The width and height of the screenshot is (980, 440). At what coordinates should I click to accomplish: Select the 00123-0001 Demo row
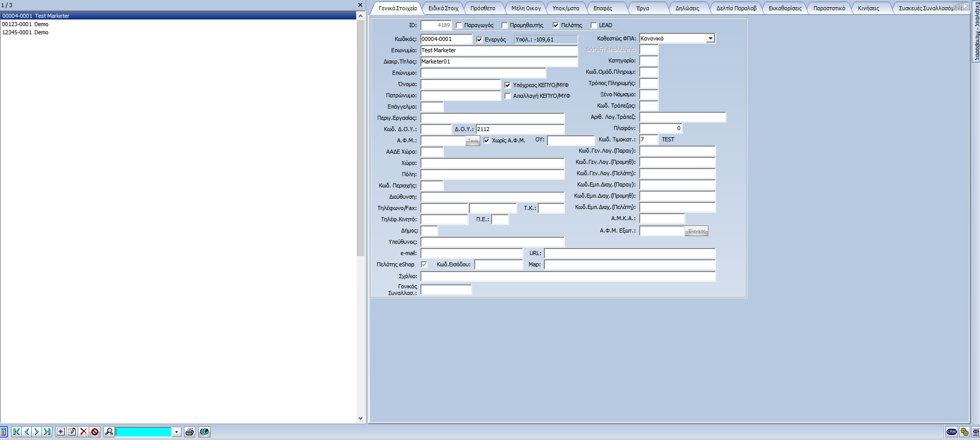(x=178, y=24)
